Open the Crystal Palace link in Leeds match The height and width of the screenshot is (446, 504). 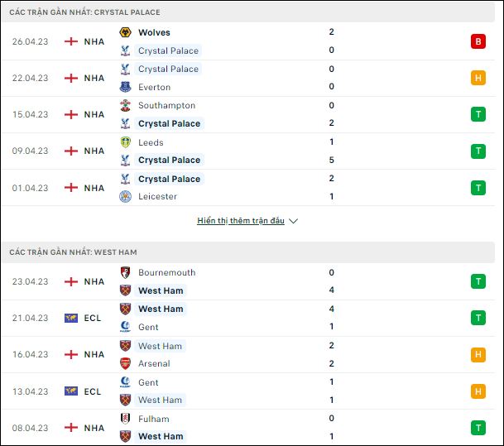tap(169, 160)
